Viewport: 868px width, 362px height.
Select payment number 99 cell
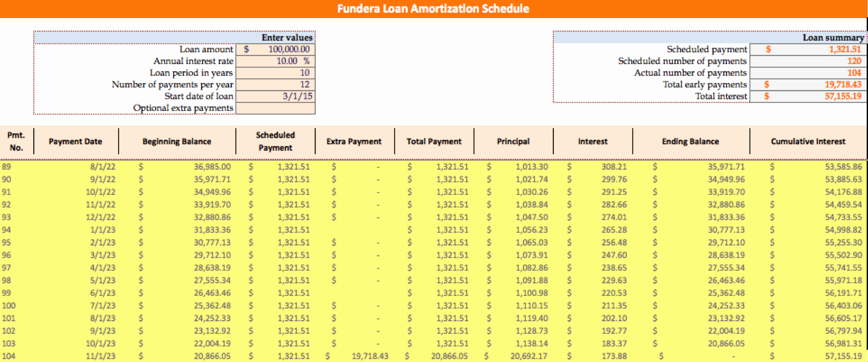click(6, 293)
